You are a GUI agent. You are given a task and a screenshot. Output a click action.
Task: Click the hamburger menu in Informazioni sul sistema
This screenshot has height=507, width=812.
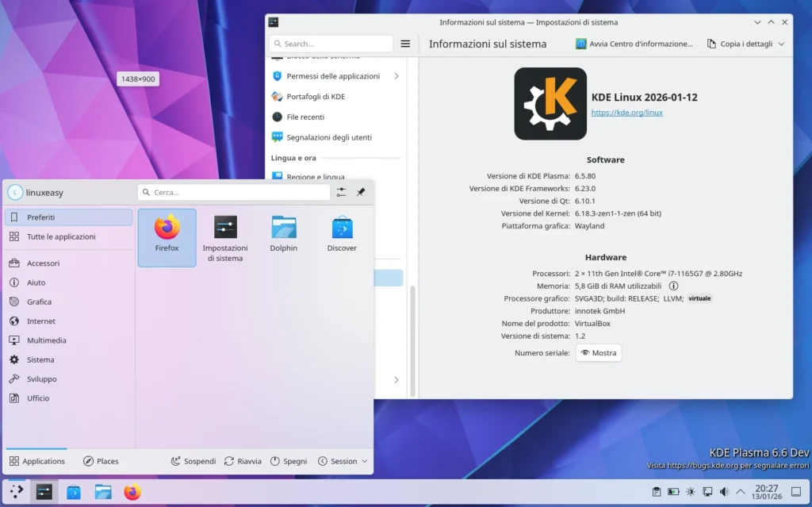point(405,44)
